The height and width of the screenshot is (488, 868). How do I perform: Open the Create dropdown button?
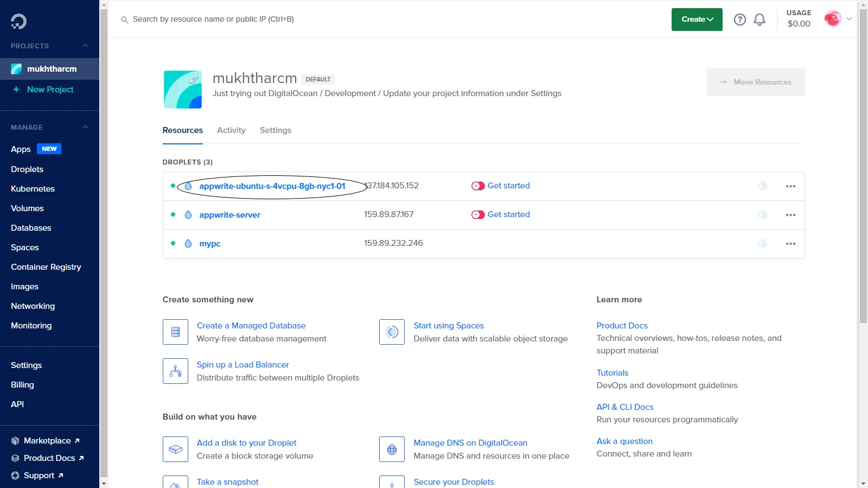click(697, 20)
